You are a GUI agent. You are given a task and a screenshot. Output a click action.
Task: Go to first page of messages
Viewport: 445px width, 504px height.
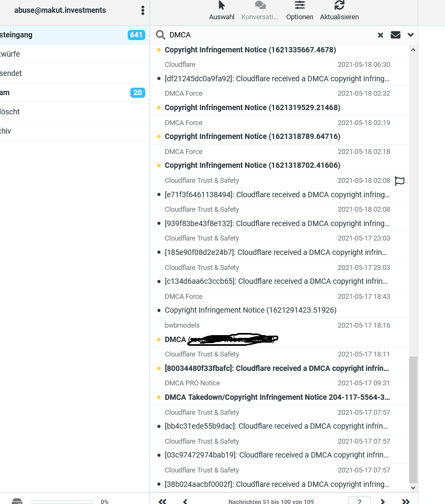tap(162, 501)
